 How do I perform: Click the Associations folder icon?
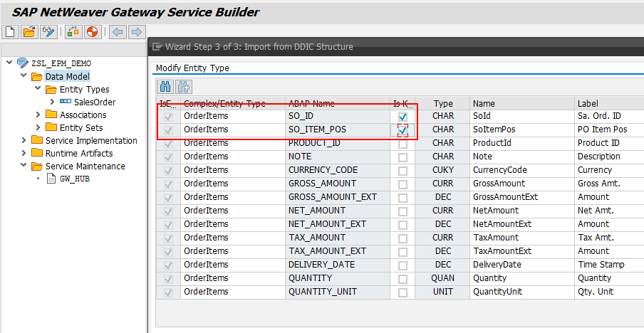point(51,115)
